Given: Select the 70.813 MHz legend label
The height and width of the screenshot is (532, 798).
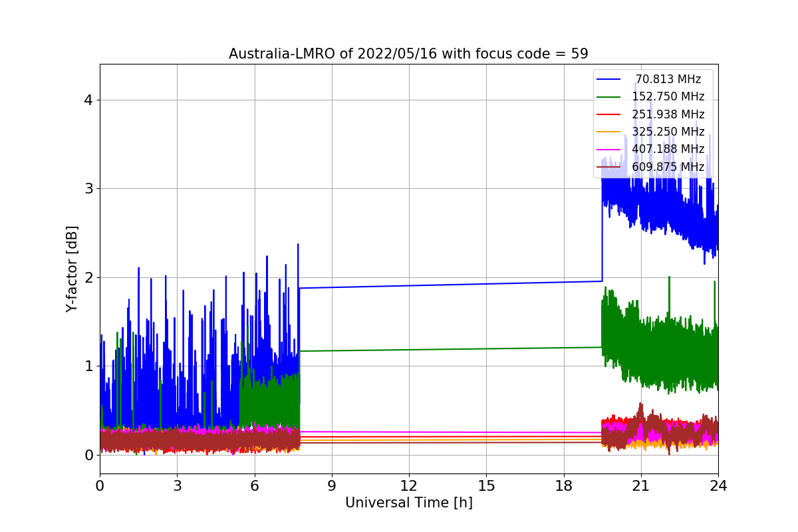Looking at the screenshot, I should tap(668, 79).
